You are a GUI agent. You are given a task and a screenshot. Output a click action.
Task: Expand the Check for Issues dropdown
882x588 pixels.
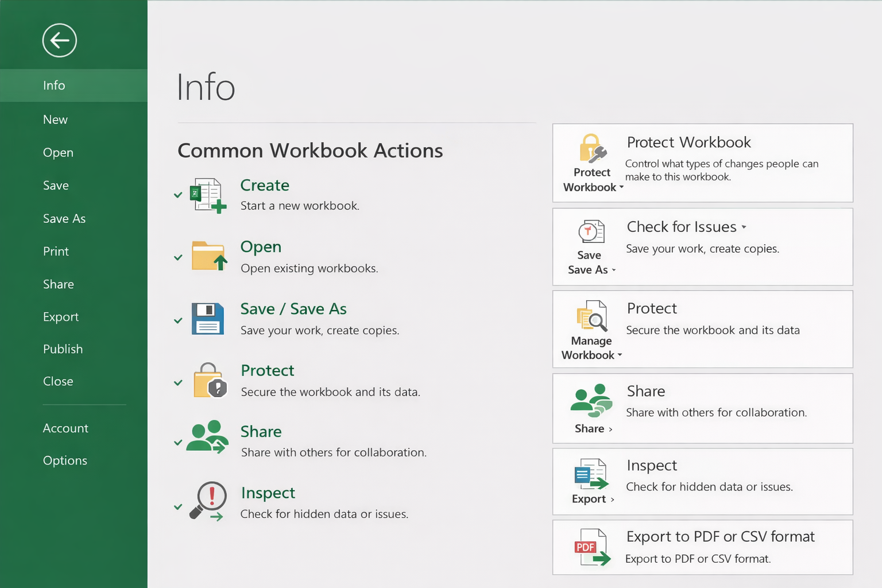click(744, 227)
